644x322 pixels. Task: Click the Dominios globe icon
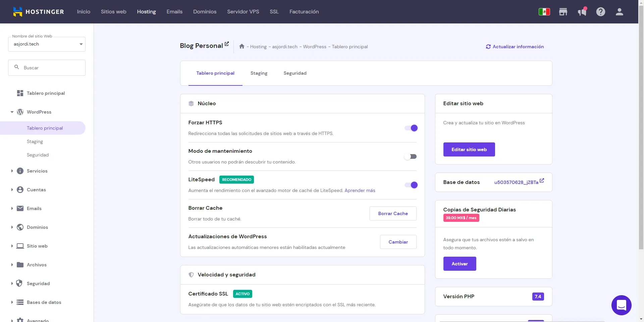20,227
